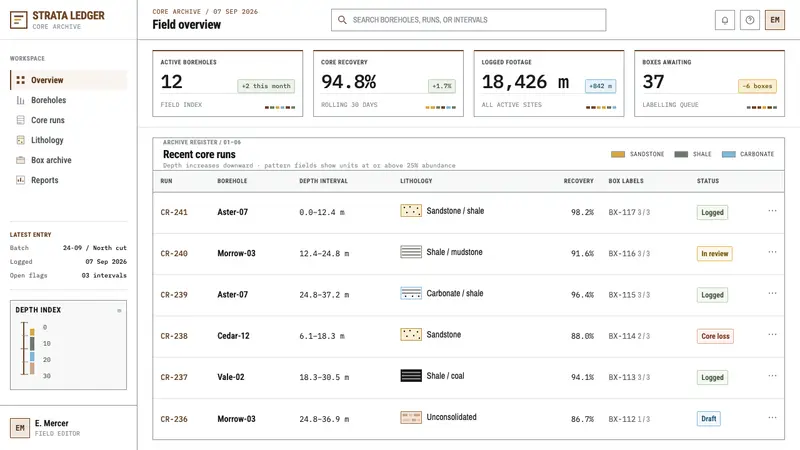Open notifications bell
The image size is (800, 450).
click(x=724, y=20)
